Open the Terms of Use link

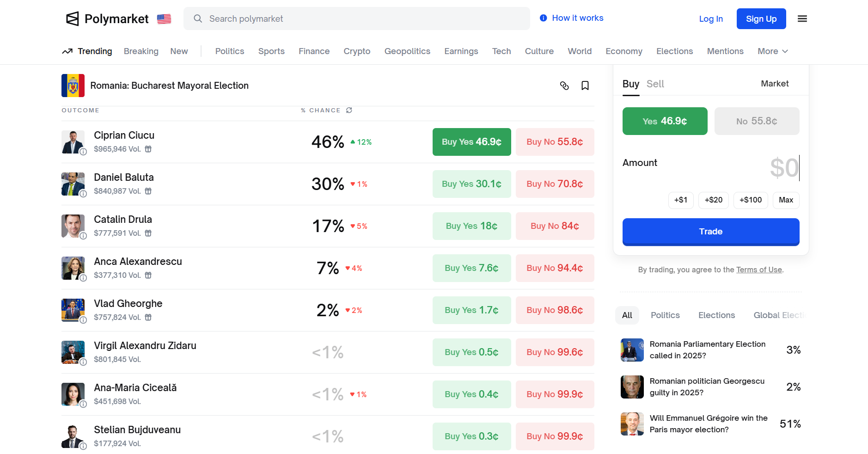759,270
